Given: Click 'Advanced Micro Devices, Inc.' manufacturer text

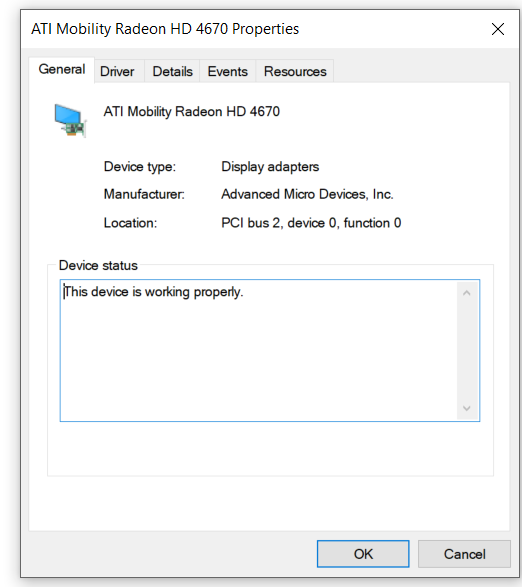Looking at the screenshot, I should tap(307, 194).
